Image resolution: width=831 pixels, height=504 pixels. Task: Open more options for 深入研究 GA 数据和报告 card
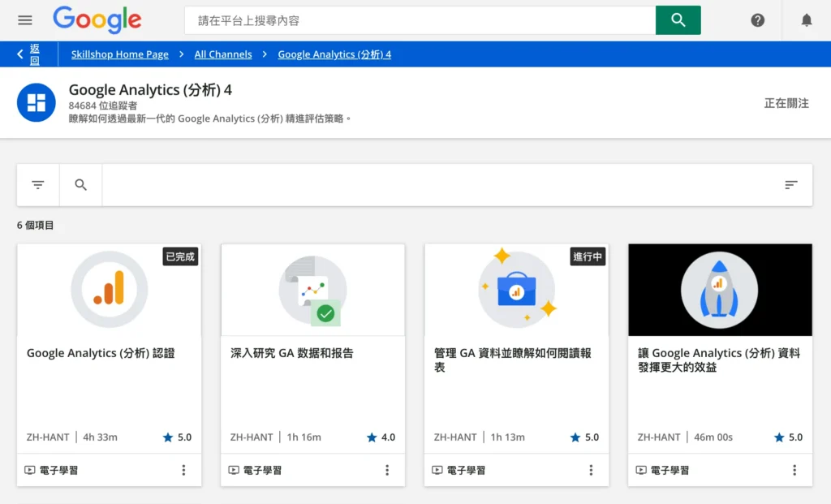coord(387,470)
